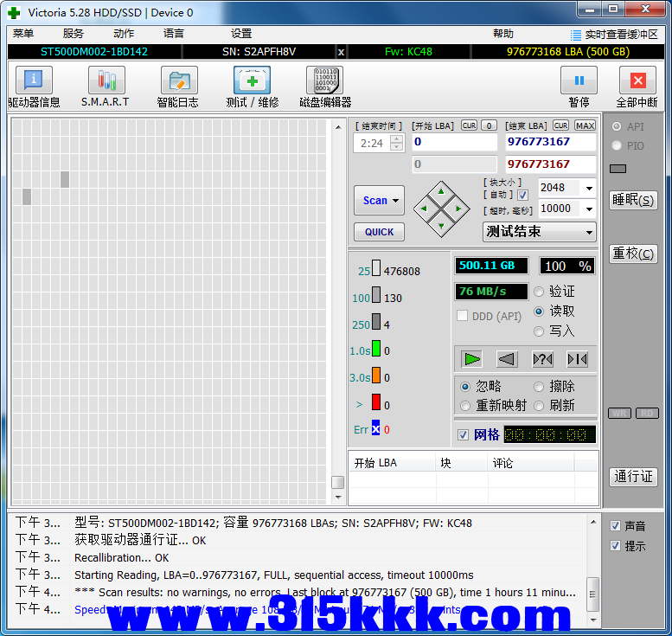The image size is (672, 636).
Task: Toggle the 自动 auto block size checkbox
Action: click(522, 196)
